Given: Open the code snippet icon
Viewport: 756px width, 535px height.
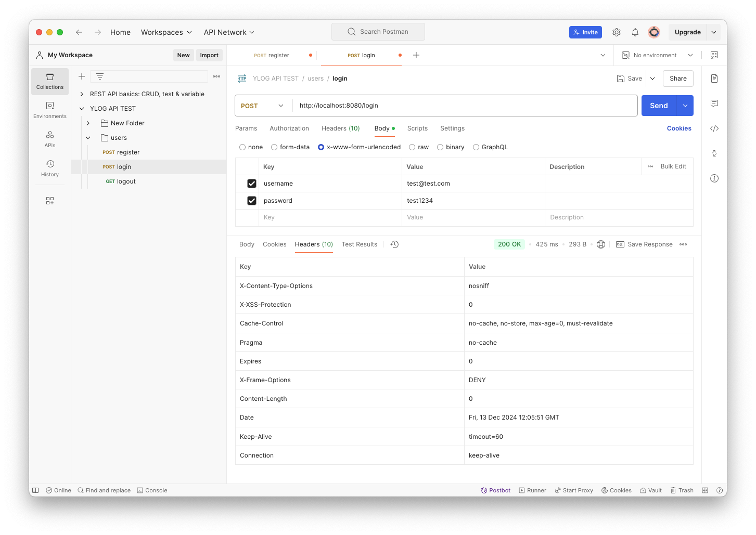Looking at the screenshot, I should click(x=714, y=128).
